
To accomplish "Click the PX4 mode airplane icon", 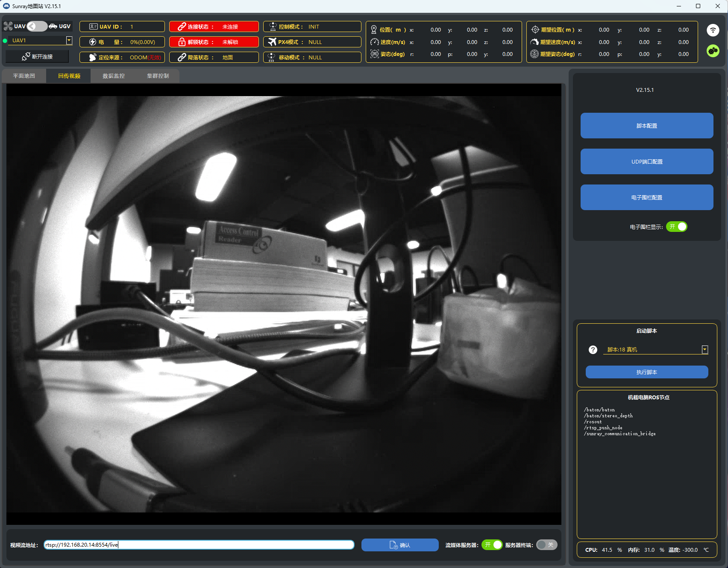I will coord(272,42).
